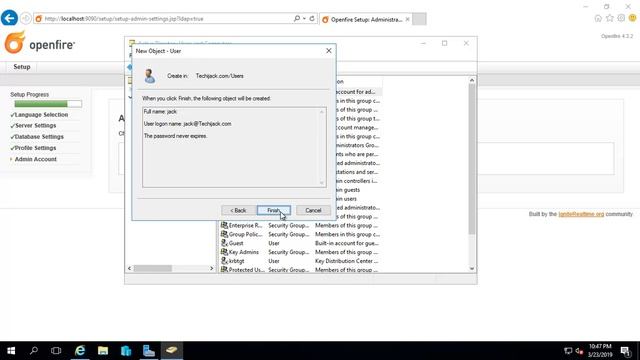Click the list pane vertical scrollbar thumb
Image resolution: width=640 pixels, height=360 pixels.
click(472, 159)
